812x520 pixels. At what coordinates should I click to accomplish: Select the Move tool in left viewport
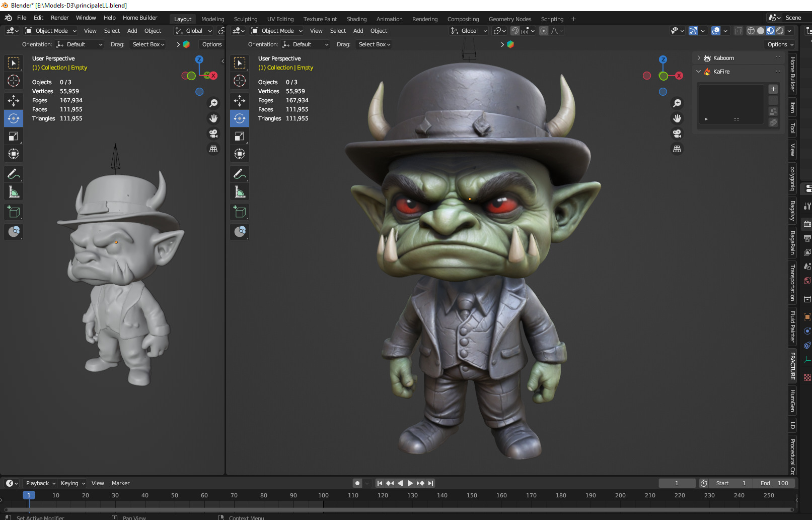tap(14, 101)
